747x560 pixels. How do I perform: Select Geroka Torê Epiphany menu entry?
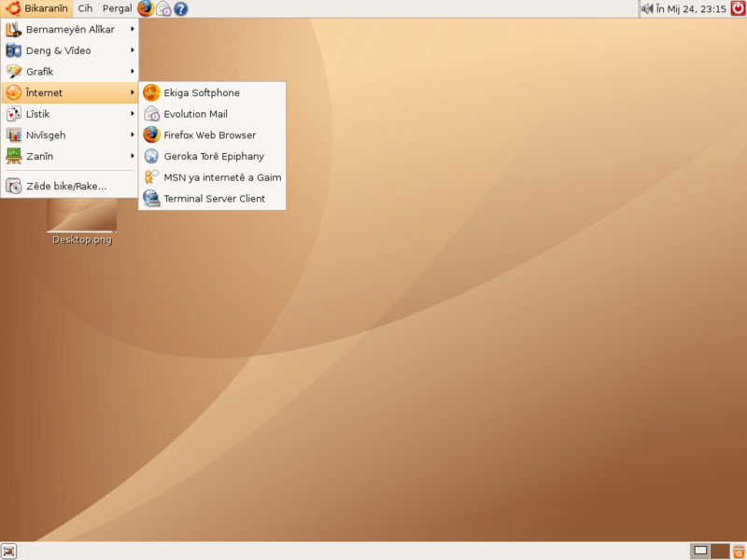pyautogui.click(x=213, y=156)
